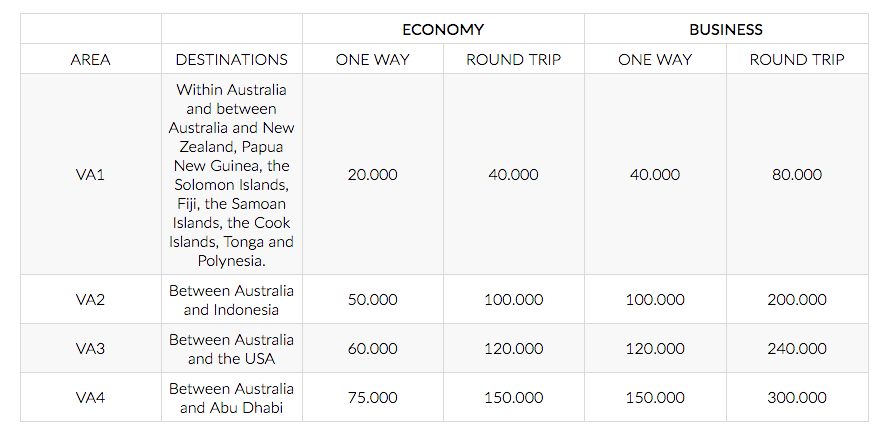Select the DESTINATIONS header cell
889x437 pixels.
pyautogui.click(x=231, y=60)
